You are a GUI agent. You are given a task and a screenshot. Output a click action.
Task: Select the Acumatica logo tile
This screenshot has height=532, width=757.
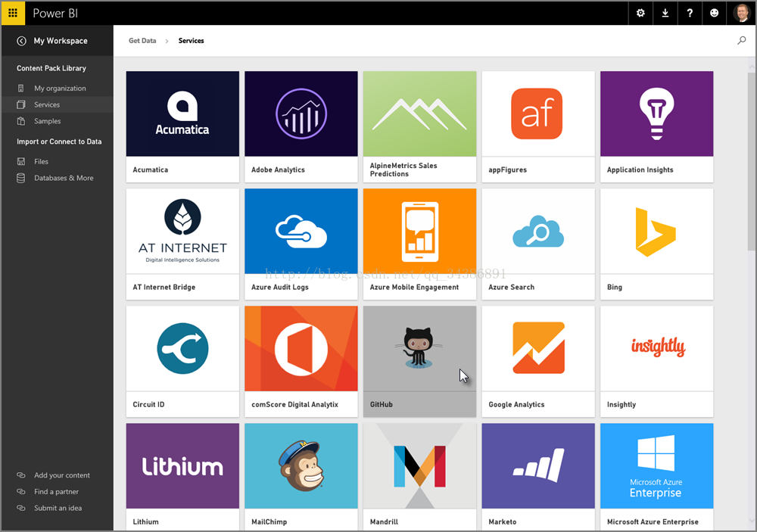click(182, 114)
